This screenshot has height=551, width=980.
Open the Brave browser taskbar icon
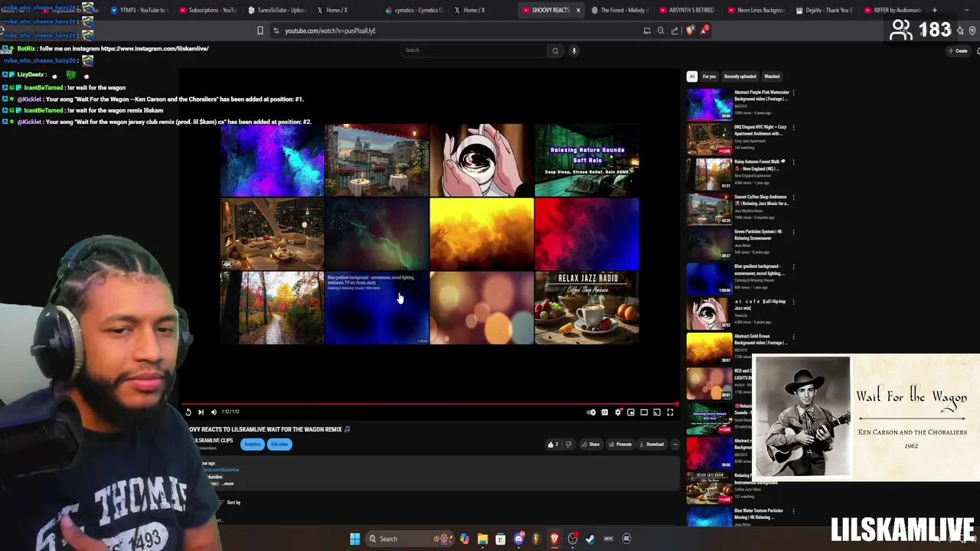click(x=554, y=539)
